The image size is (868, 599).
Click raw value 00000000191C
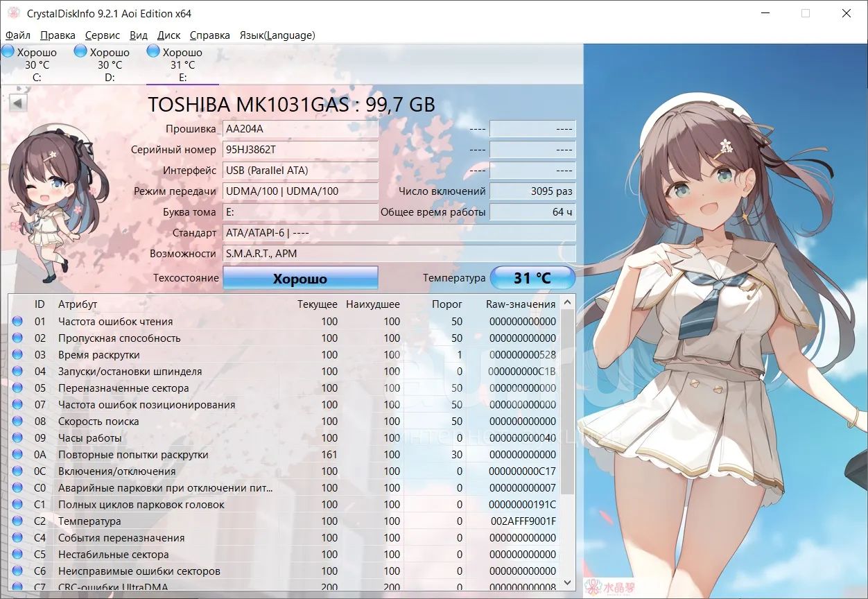(x=523, y=504)
